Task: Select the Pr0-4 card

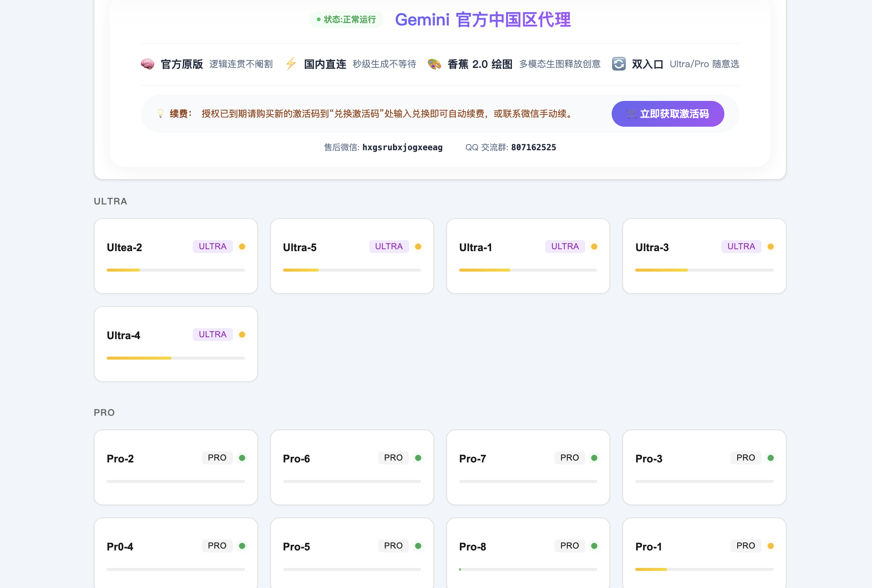Action: coord(176,554)
